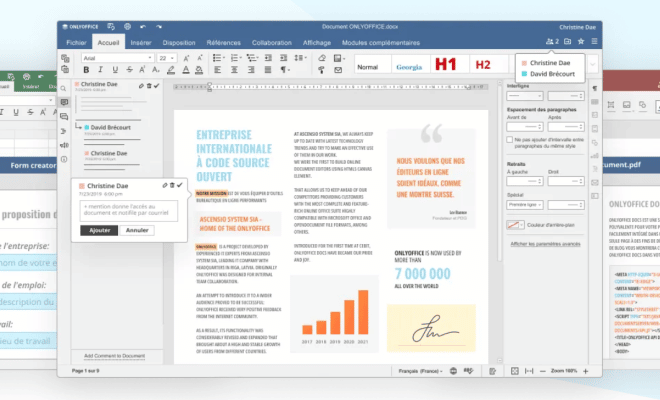The height and width of the screenshot is (400, 660).
Task: Click the highlight color tool
Action: [171, 70]
